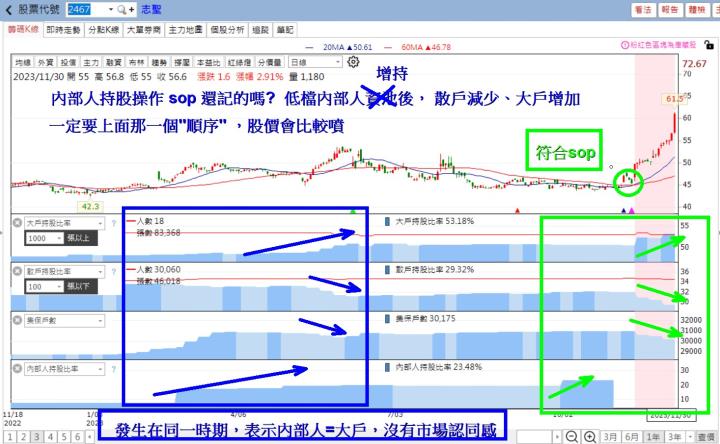Click the empty input box left of zoom out

[x=535, y=436]
